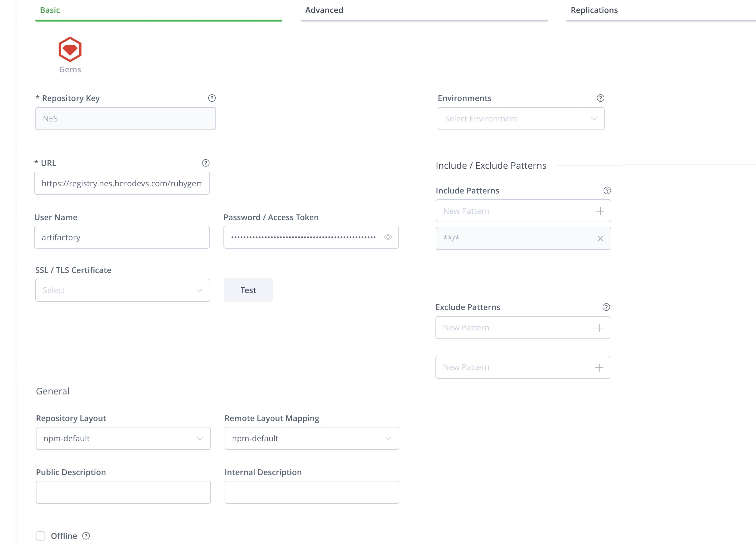The height and width of the screenshot is (546, 756).
Task: Open the Repository Key help tooltip
Action: click(212, 98)
